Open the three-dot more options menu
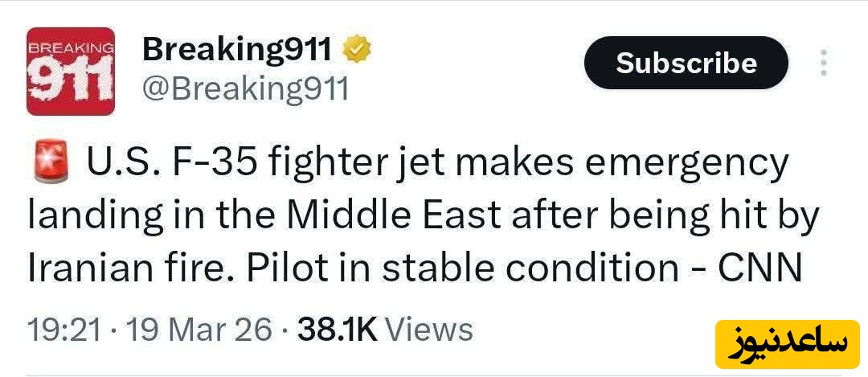The height and width of the screenshot is (377, 868). click(823, 63)
